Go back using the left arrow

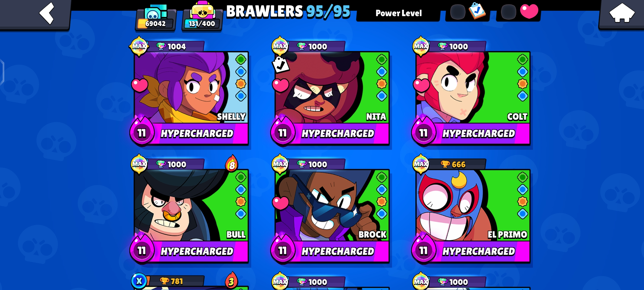click(47, 13)
